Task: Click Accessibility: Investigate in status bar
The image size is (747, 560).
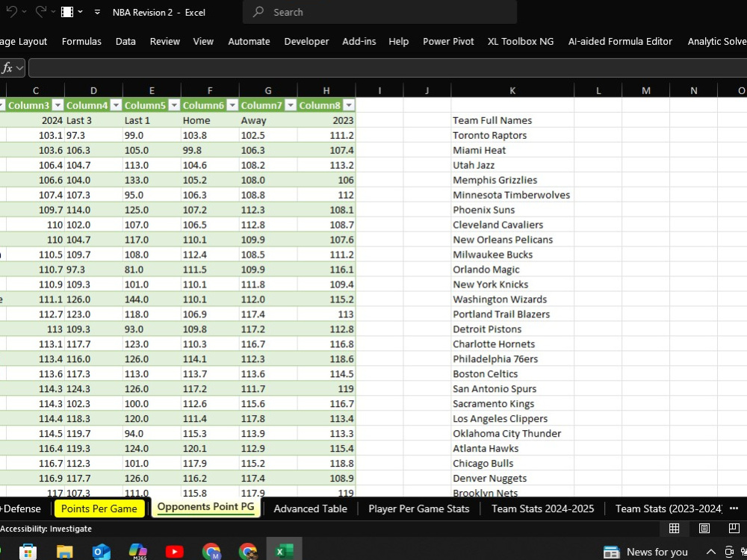Action: 46,529
